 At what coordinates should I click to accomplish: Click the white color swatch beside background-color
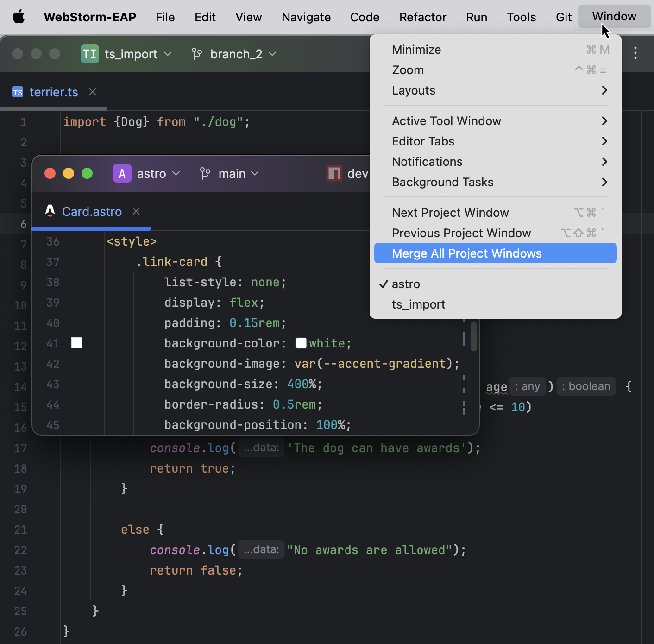301,343
